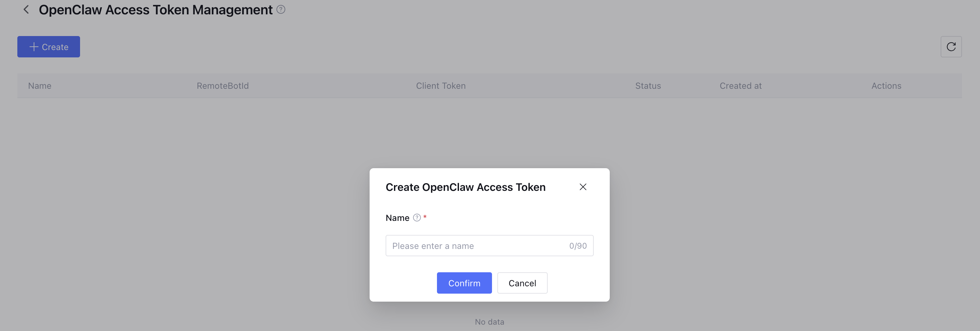Click the Created at column header
Image resolution: width=980 pixels, height=331 pixels.
[740, 86]
